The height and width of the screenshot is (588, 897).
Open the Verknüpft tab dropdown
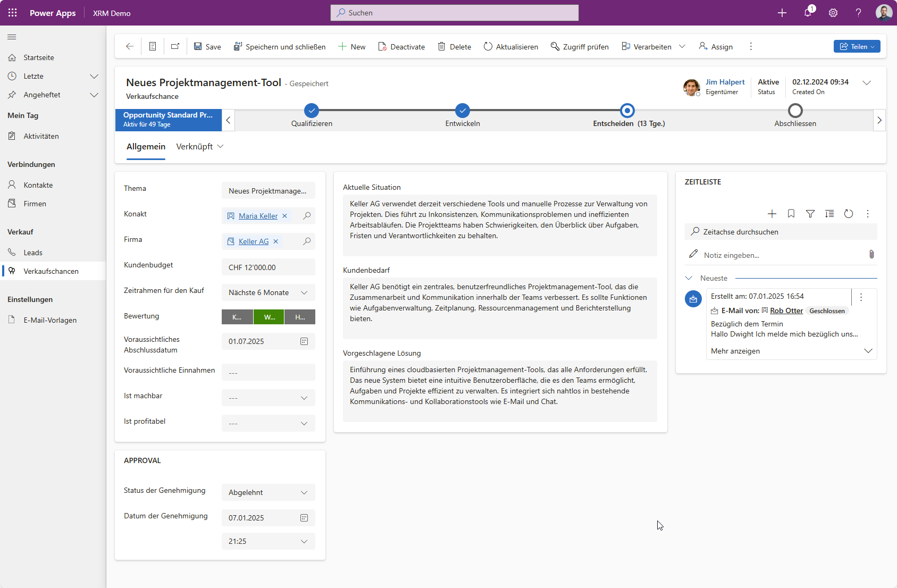[x=200, y=147]
